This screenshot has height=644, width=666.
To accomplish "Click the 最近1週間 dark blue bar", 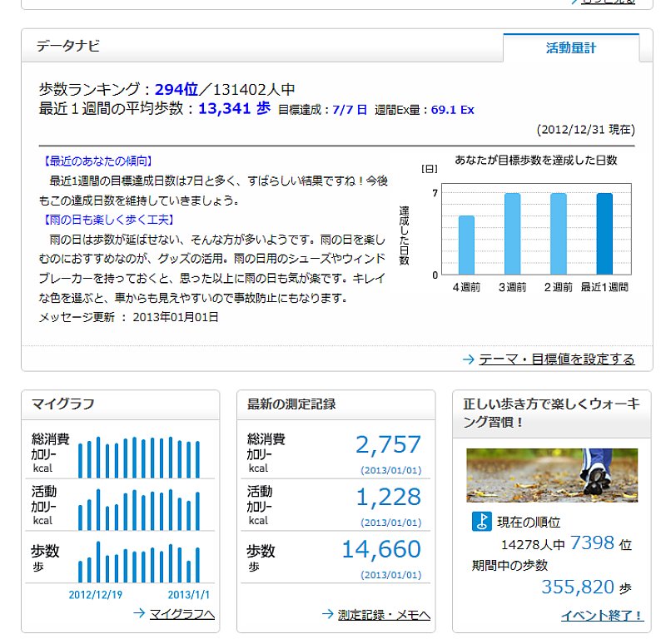I will (604, 235).
